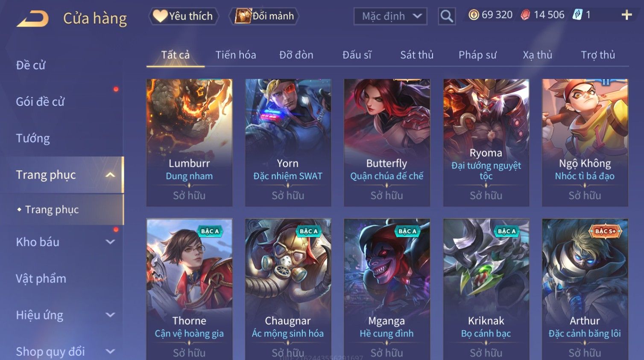644x360 pixels.
Task: Click the golden back arrow icon
Action: point(32,18)
